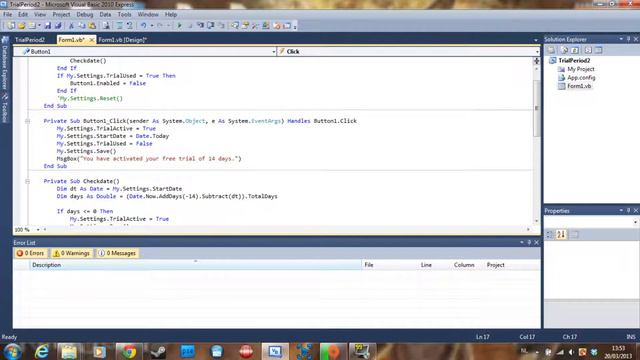Click the Alphabetical sort icon in Properties
The height and width of the screenshot is (360, 640).
click(561, 235)
